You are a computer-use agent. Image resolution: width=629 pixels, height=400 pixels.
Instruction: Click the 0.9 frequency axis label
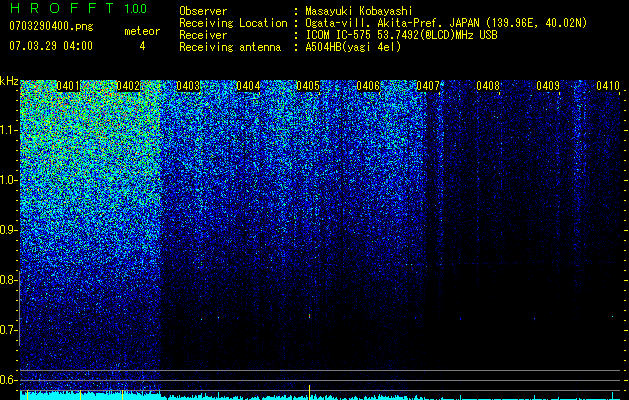pyautogui.click(x=8, y=230)
